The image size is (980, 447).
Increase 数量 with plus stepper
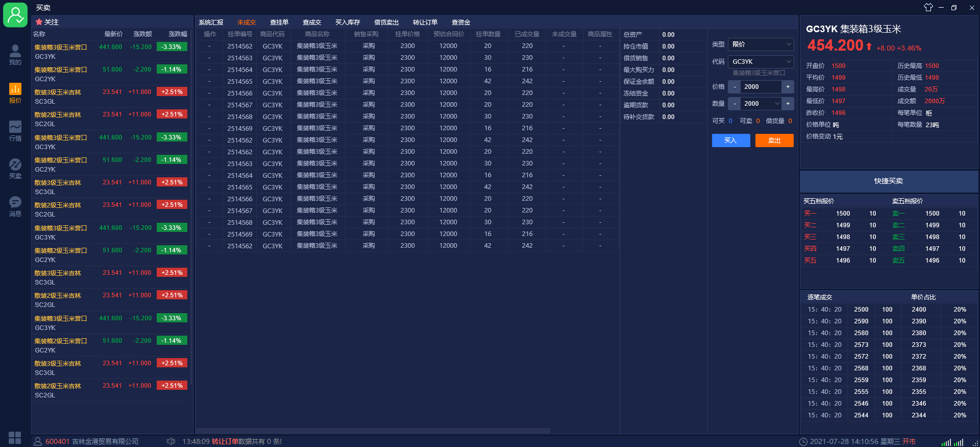pyautogui.click(x=788, y=104)
